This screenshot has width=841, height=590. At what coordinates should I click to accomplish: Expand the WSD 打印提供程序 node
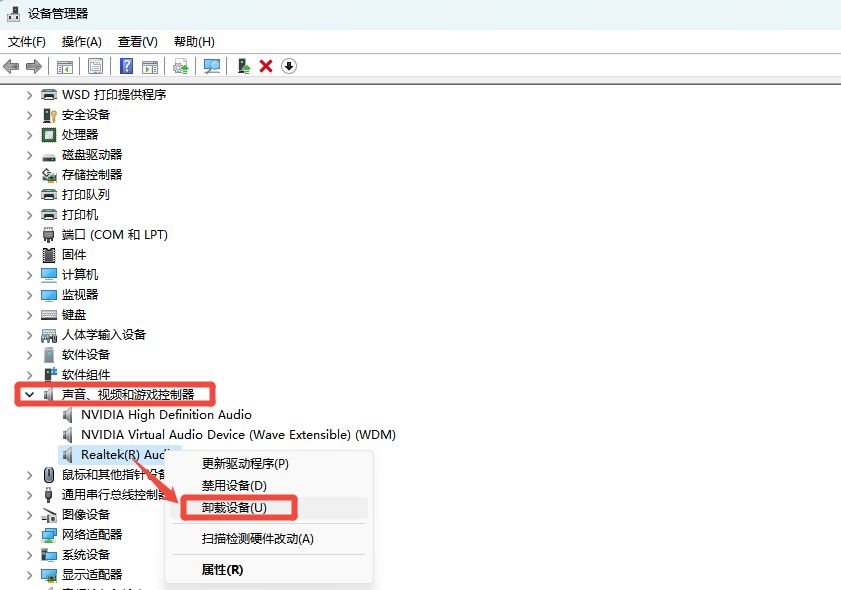(x=29, y=95)
